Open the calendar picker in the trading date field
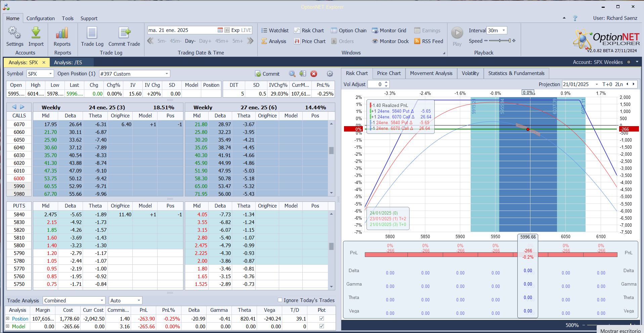Viewport: 644px width, 333px height. pos(220,30)
